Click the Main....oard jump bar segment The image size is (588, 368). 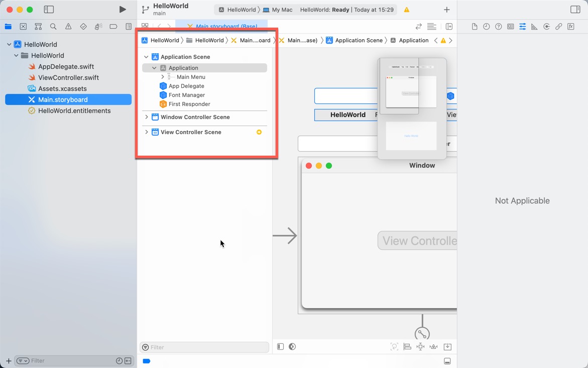coord(251,41)
